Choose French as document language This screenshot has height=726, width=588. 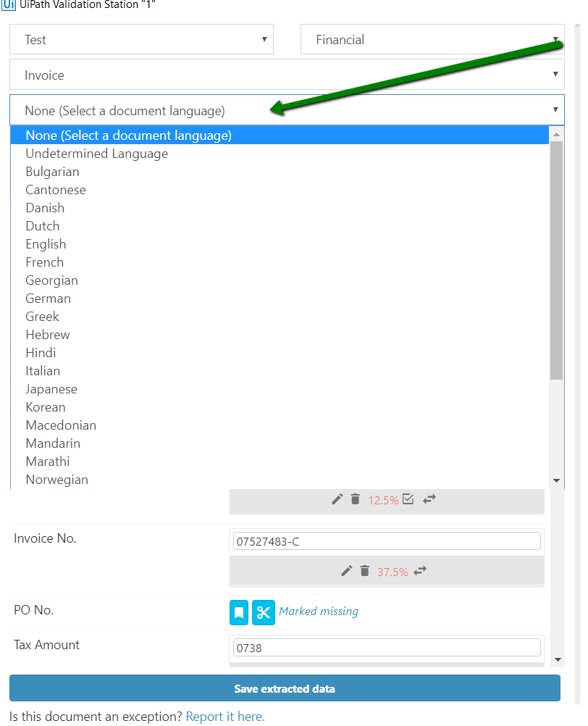tap(280, 262)
